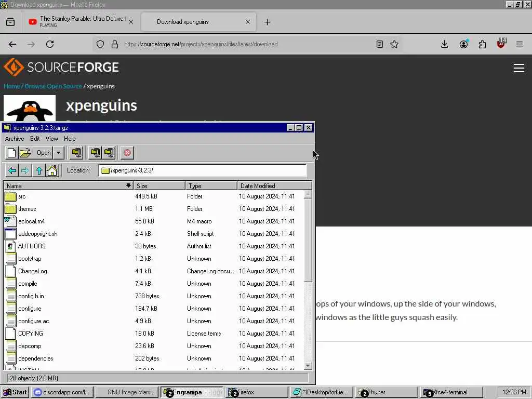
Task: Select the configure file row
Action: pos(154,309)
